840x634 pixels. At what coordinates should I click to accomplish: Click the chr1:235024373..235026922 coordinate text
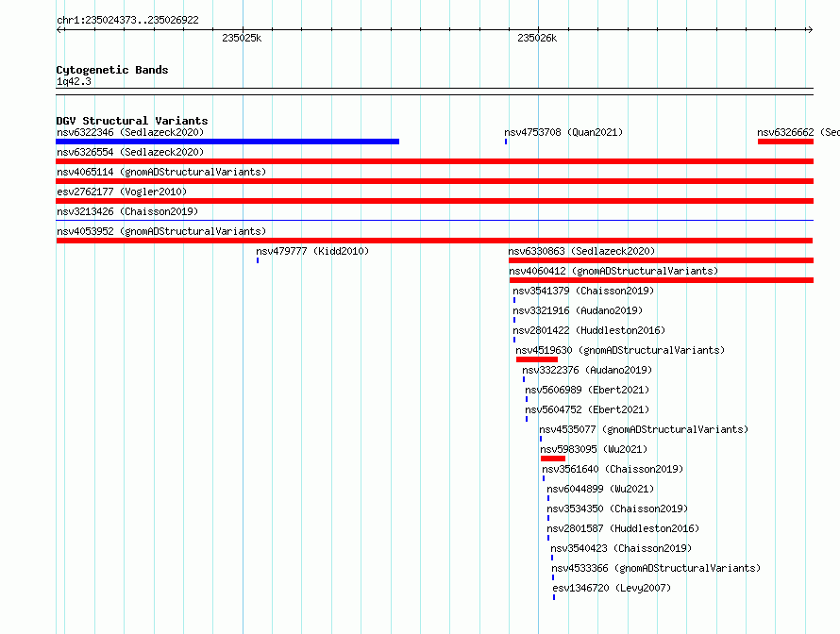click(127, 20)
